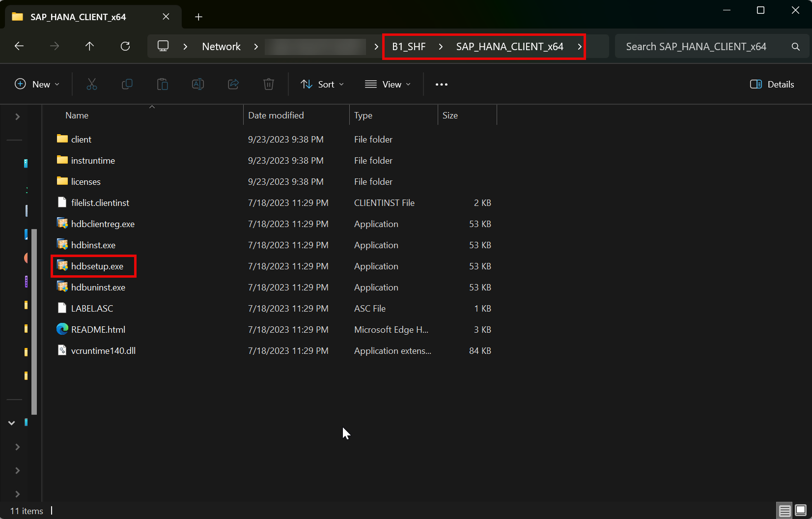812x519 pixels.
Task: Click the Delete trash icon
Action: coord(269,85)
